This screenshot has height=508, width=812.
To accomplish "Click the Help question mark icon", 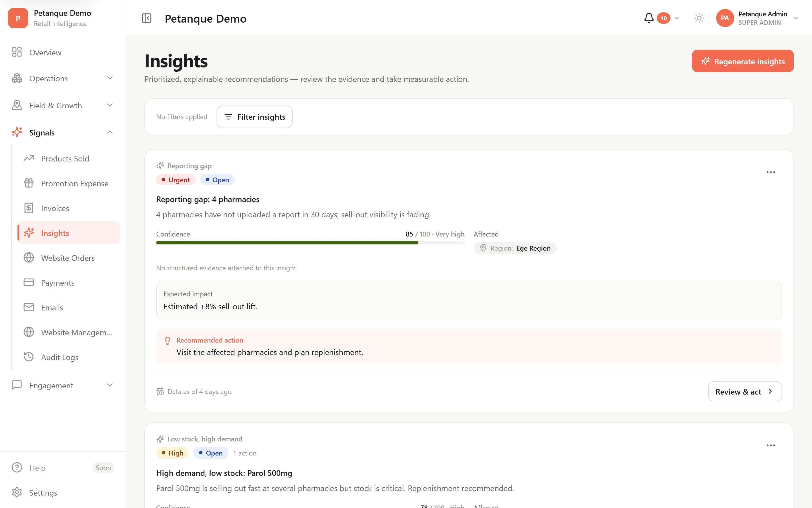I will click(17, 468).
